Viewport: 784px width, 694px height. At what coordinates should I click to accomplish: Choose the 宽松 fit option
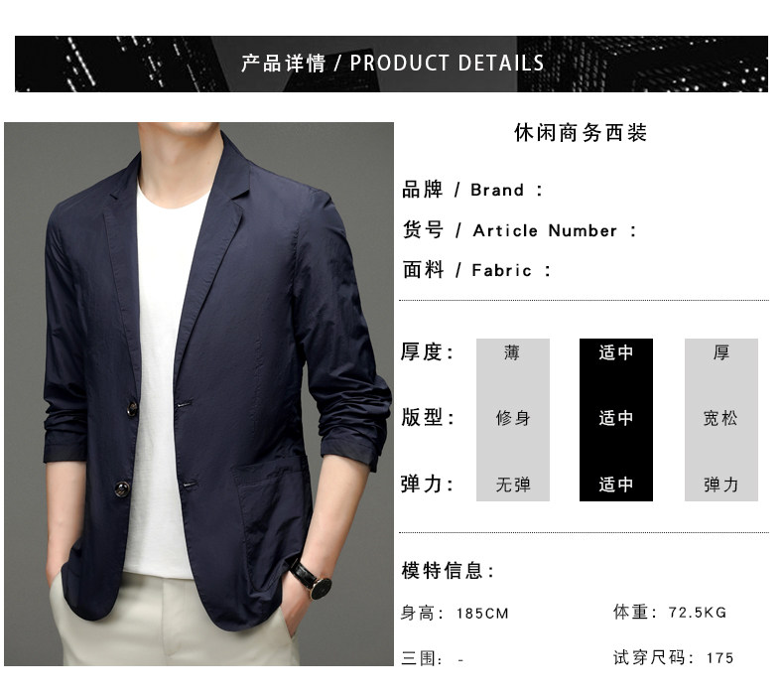[720, 418]
